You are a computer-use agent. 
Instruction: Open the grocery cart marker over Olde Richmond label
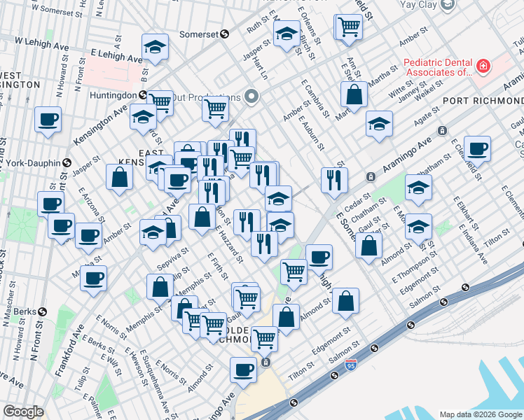264,340
